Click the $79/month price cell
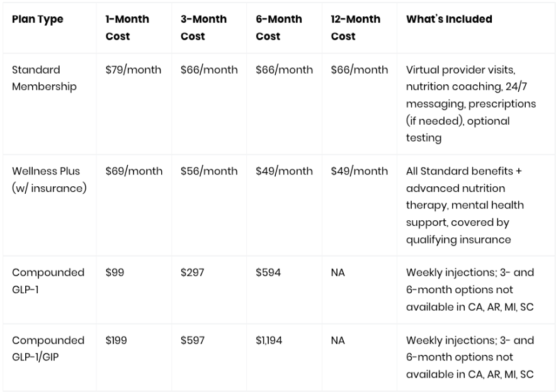Screen dimensions: 556x392 click(x=133, y=70)
